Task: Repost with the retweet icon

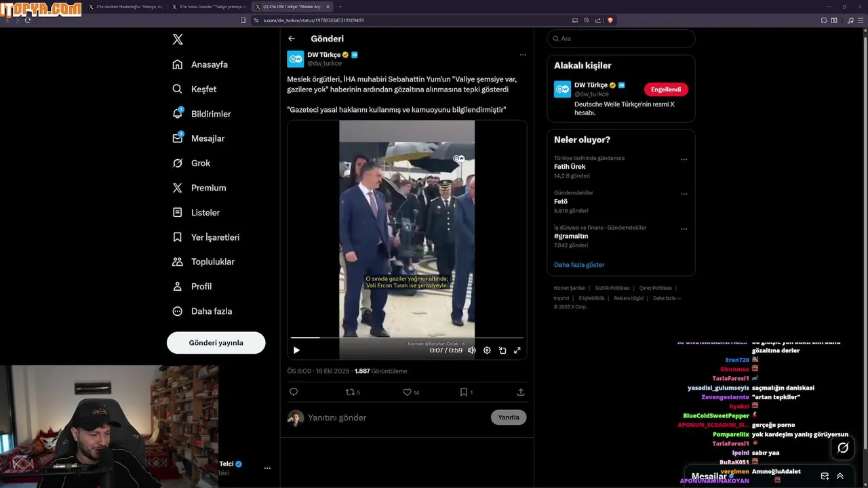Action: [350, 392]
